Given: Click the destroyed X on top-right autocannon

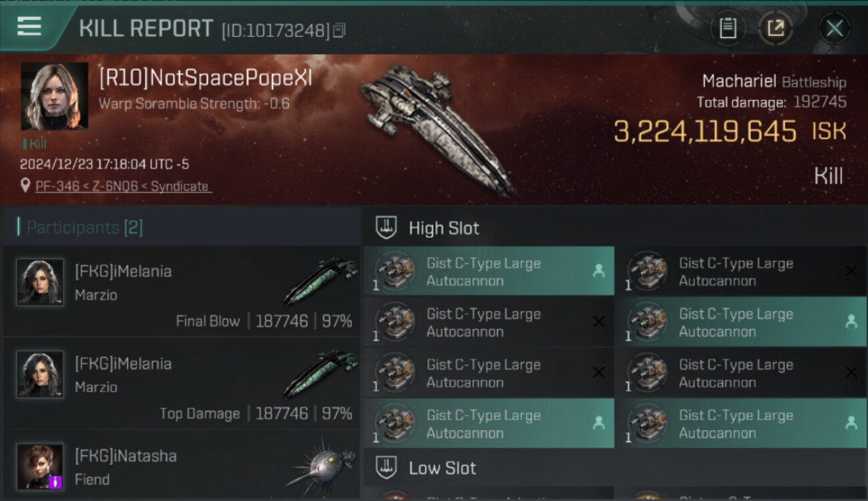Looking at the screenshot, I should [x=851, y=271].
